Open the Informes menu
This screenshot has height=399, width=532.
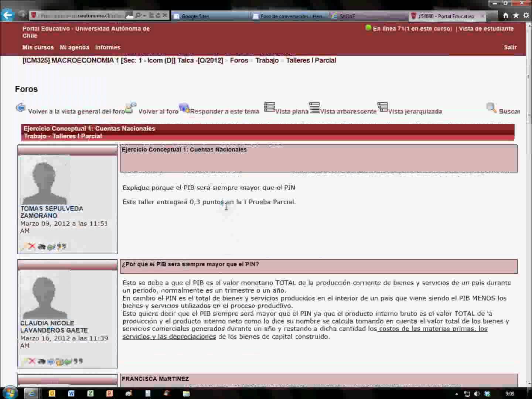[x=108, y=47]
